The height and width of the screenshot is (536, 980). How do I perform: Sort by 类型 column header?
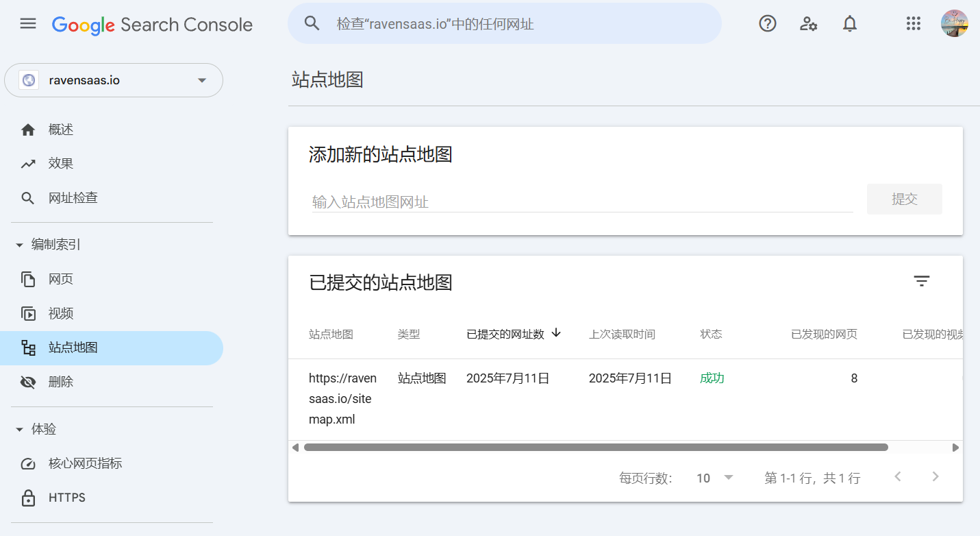pos(409,334)
